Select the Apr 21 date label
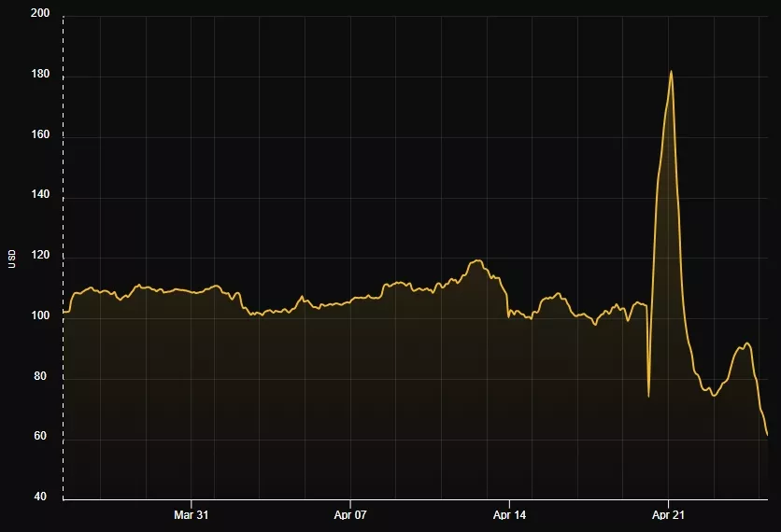781x532 pixels. pos(669,515)
